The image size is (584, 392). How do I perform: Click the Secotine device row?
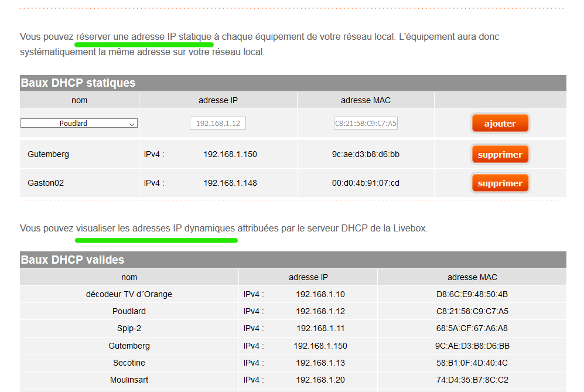coord(129,362)
